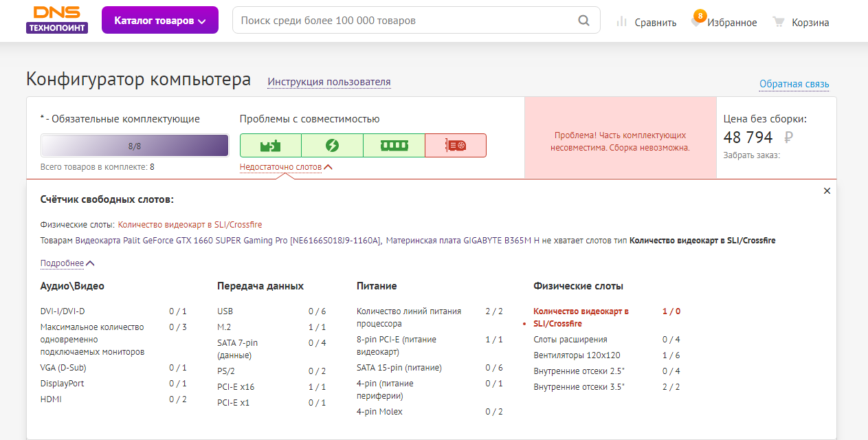This screenshot has height=440, width=868.
Task: Click the 8/8 components progress bar
Action: (135, 146)
